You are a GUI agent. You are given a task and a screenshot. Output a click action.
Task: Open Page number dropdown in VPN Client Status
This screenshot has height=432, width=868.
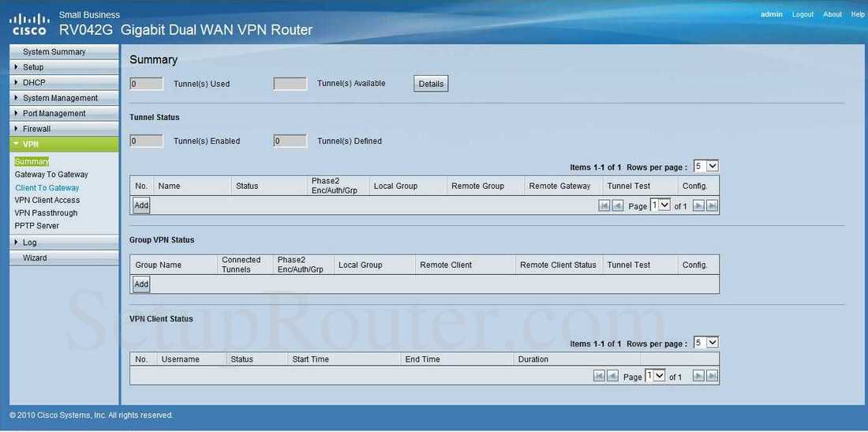pos(655,375)
